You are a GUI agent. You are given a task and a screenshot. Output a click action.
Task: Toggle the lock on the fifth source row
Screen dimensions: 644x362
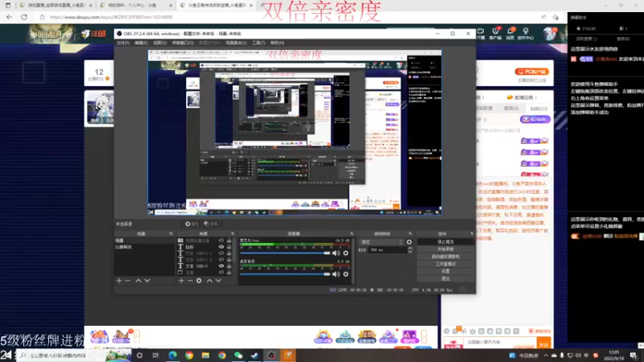click(x=229, y=266)
